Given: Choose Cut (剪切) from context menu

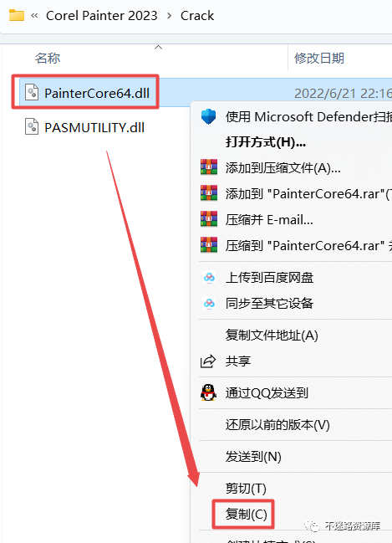Looking at the screenshot, I should coord(246,489).
